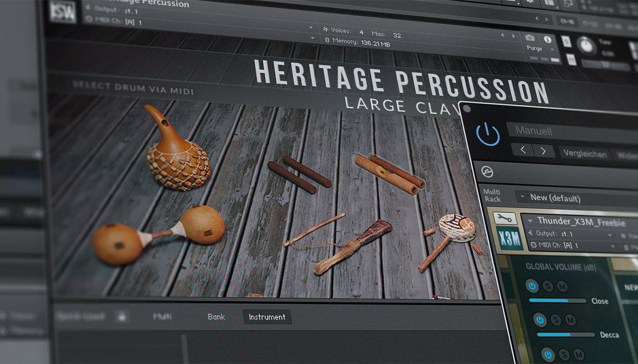This screenshot has width=638, height=364.
Task: Open the snapshot camera view in Heritage Percussion
Action: coord(530,38)
